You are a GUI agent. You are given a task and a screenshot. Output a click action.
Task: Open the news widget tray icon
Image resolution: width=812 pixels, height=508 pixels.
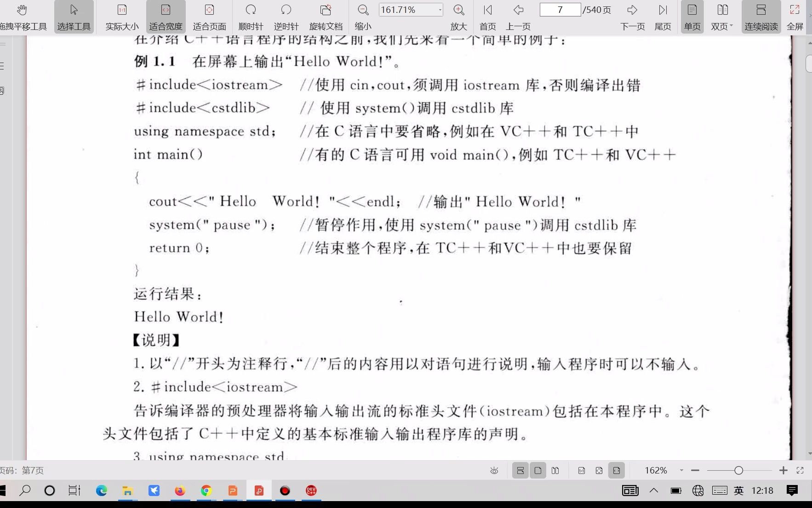(630, 491)
